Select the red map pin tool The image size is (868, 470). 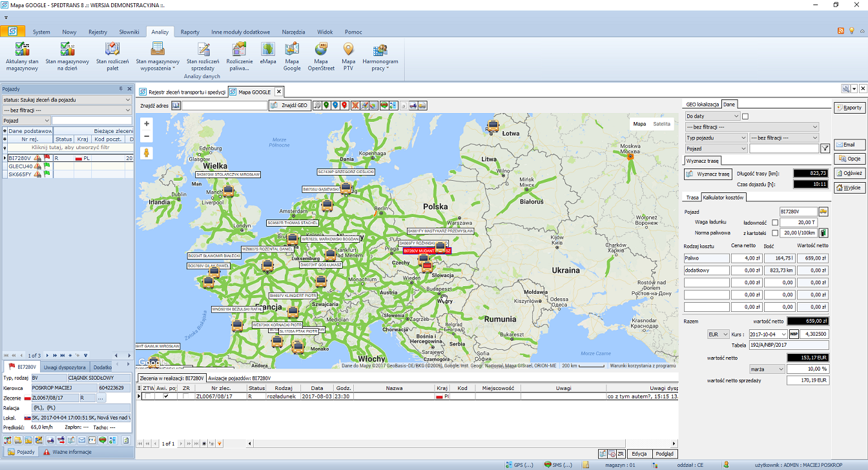pos(344,105)
